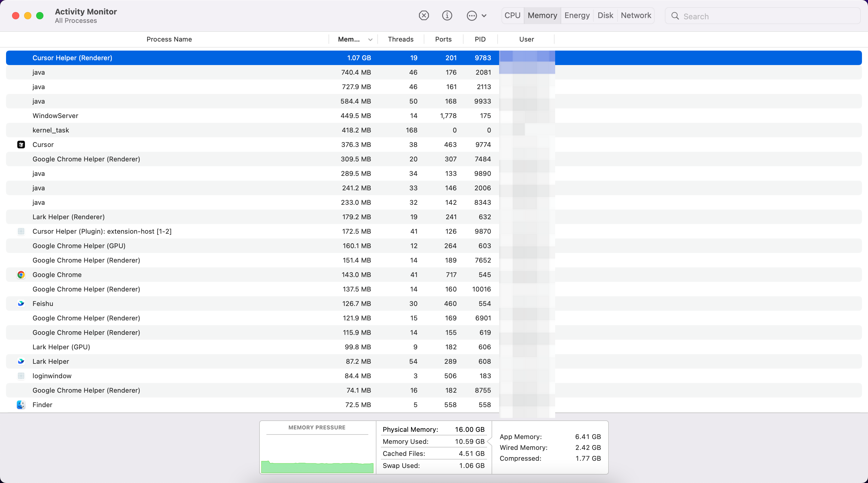This screenshot has width=868, height=483.
Task: Select the Lark Helper (Renderer) row
Action: coord(434,217)
